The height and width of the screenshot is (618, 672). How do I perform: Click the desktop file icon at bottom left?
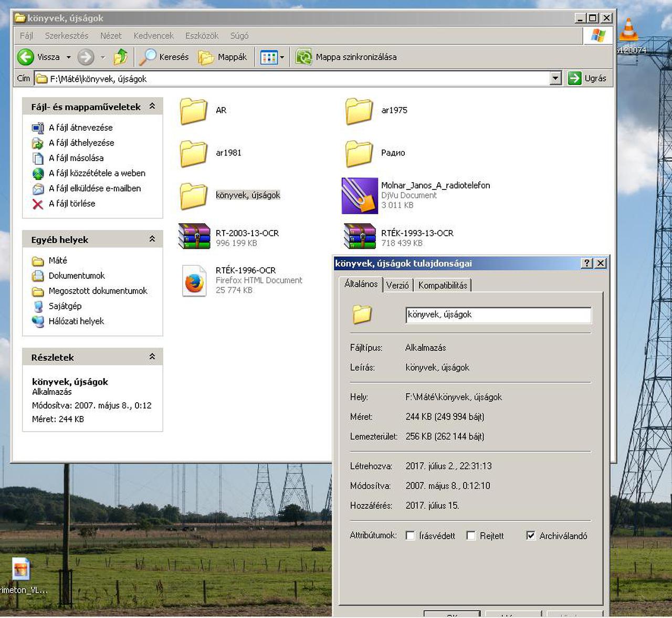coord(21,569)
